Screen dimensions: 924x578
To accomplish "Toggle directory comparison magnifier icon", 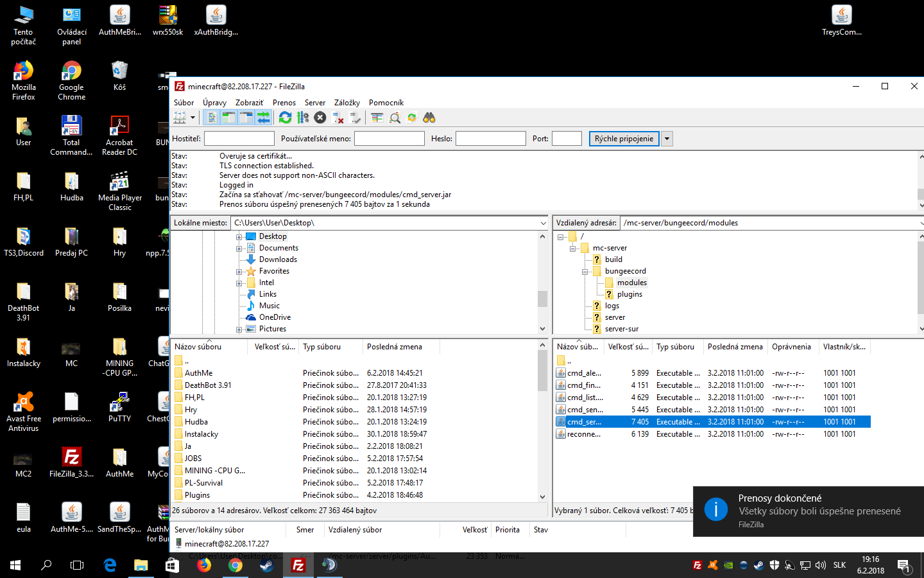I will click(395, 118).
